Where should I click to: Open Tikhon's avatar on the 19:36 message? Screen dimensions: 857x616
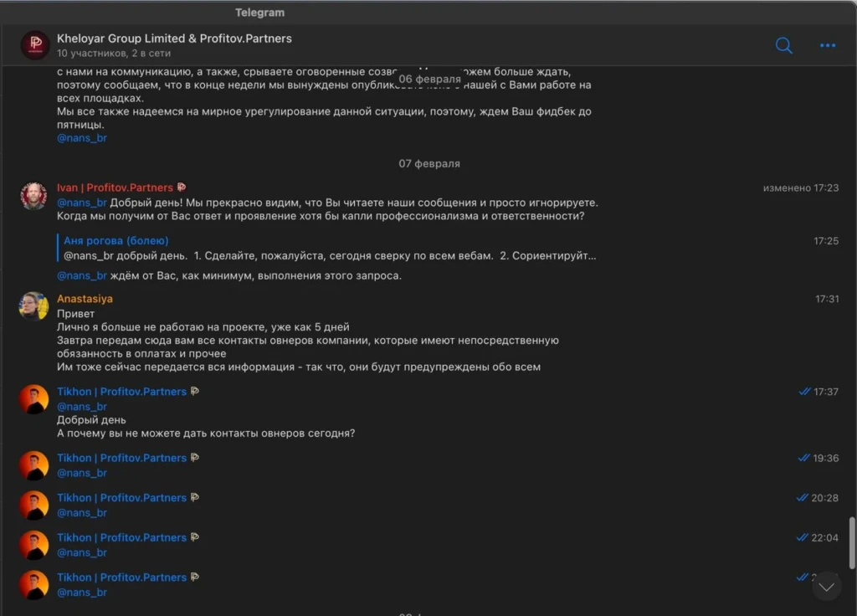33,465
